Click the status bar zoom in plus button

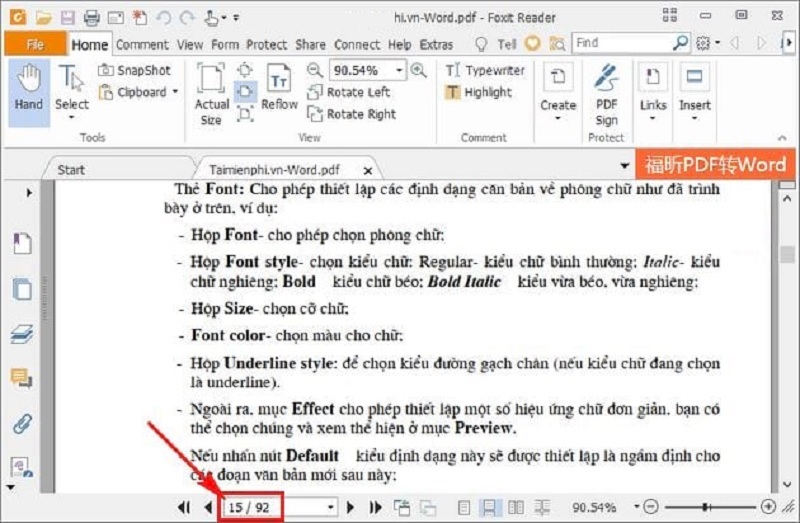(x=768, y=507)
